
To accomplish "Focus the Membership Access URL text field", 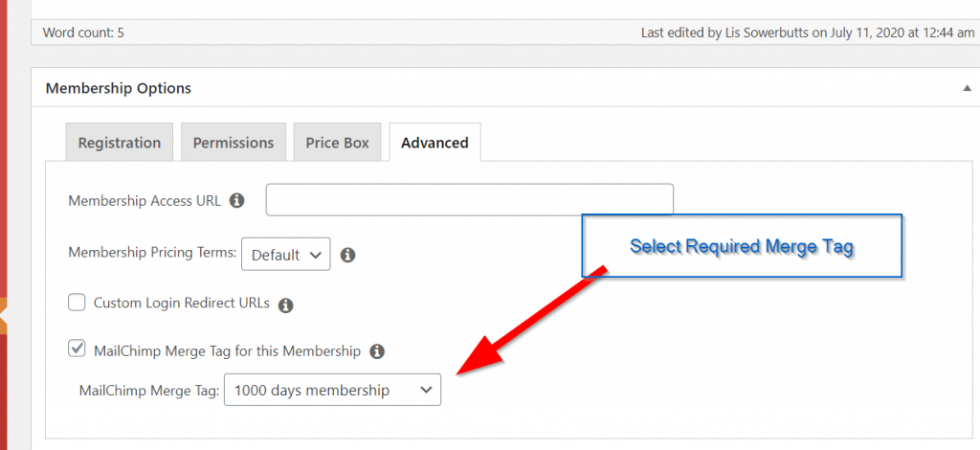I will point(469,200).
